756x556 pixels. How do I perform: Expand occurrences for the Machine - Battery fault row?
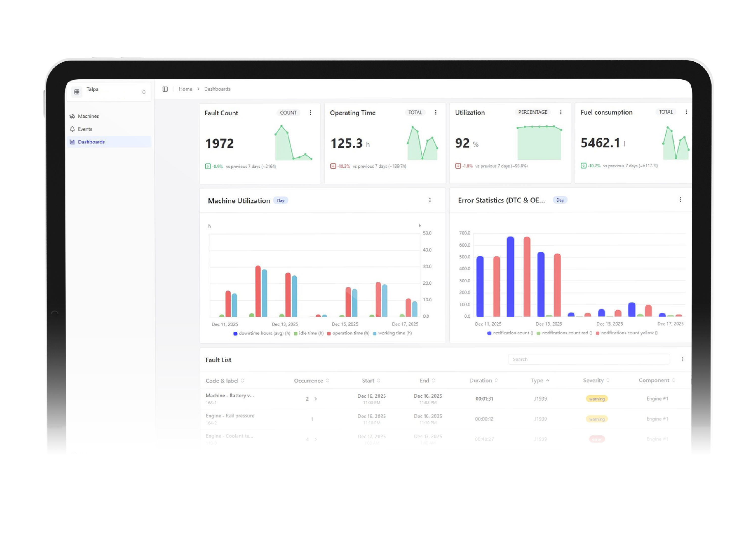315,399
